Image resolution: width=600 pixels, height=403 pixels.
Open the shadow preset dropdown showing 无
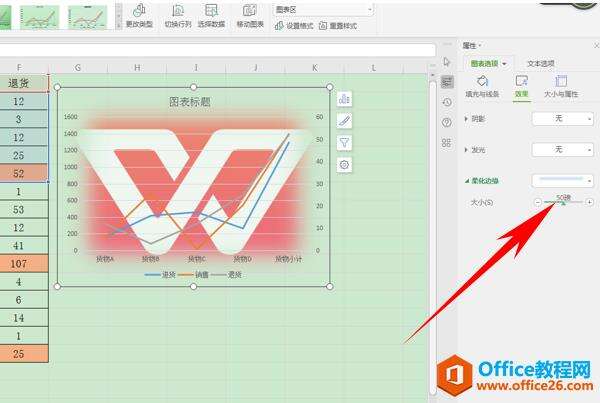[563, 119]
